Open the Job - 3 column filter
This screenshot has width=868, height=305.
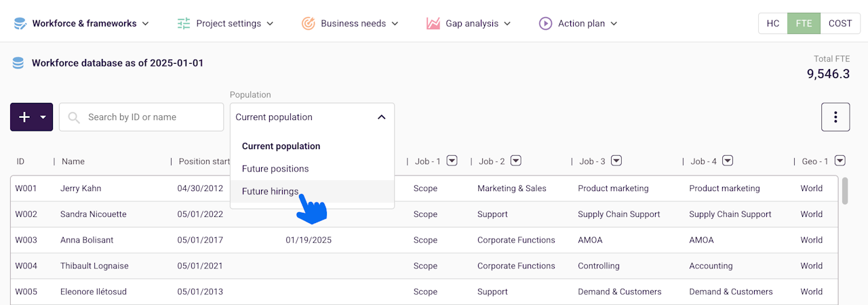(616, 161)
